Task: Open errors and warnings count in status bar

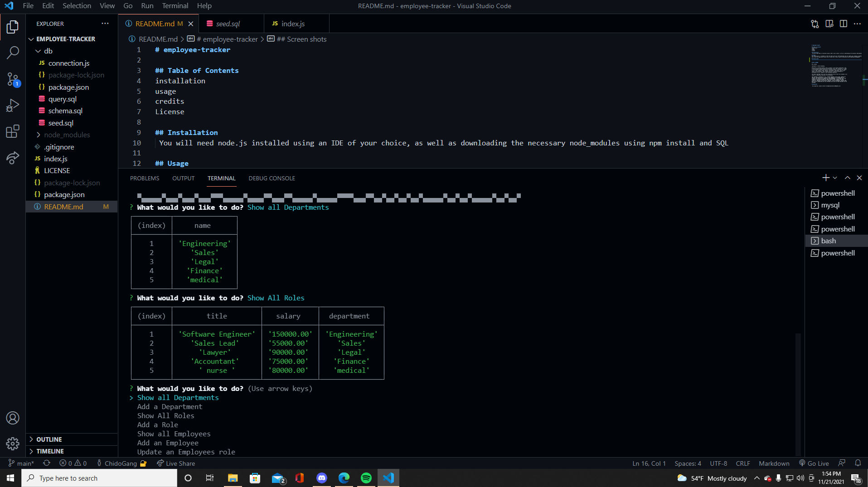Action: point(73,463)
